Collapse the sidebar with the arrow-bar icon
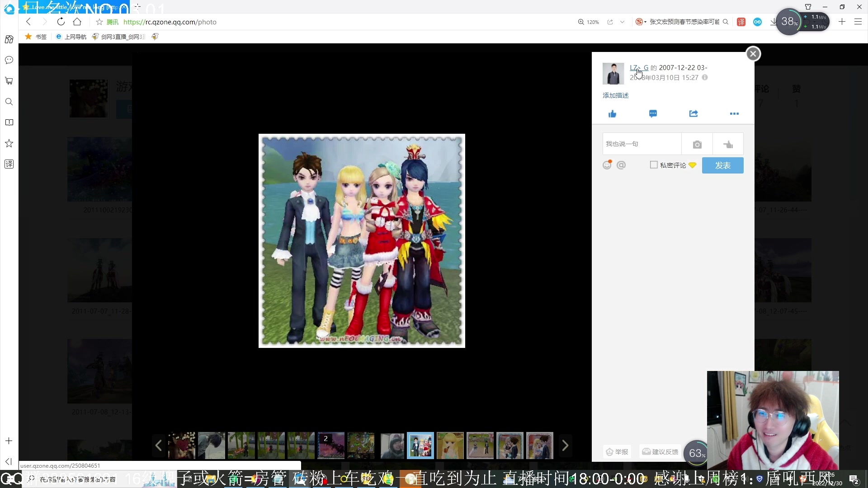 click(9, 461)
